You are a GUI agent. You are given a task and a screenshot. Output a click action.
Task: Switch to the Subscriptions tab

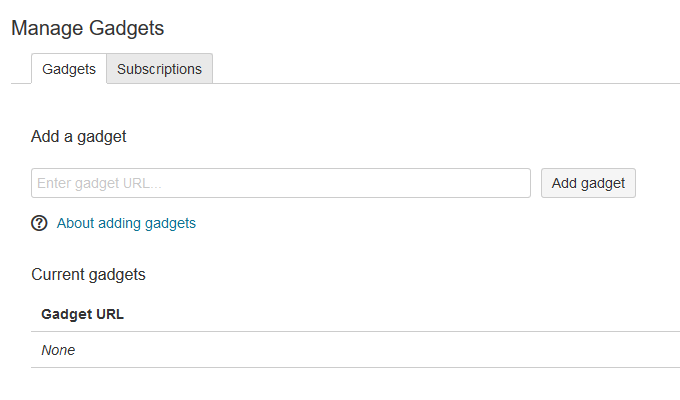pyautogui.click(x=159, y=69)
